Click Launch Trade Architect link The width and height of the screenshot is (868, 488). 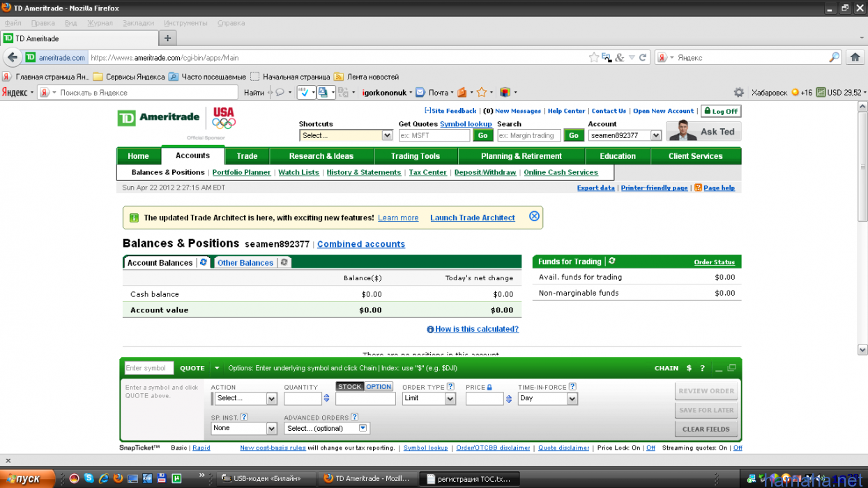[x=473, y=218]
